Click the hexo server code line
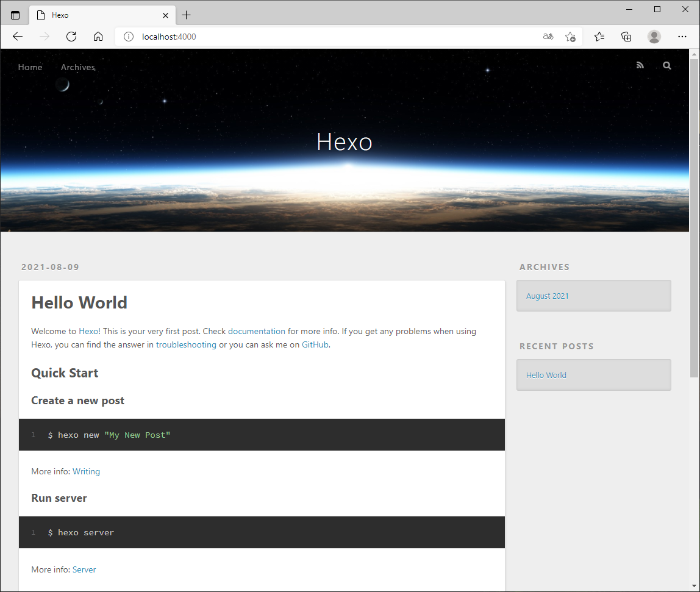 point(81,533)
